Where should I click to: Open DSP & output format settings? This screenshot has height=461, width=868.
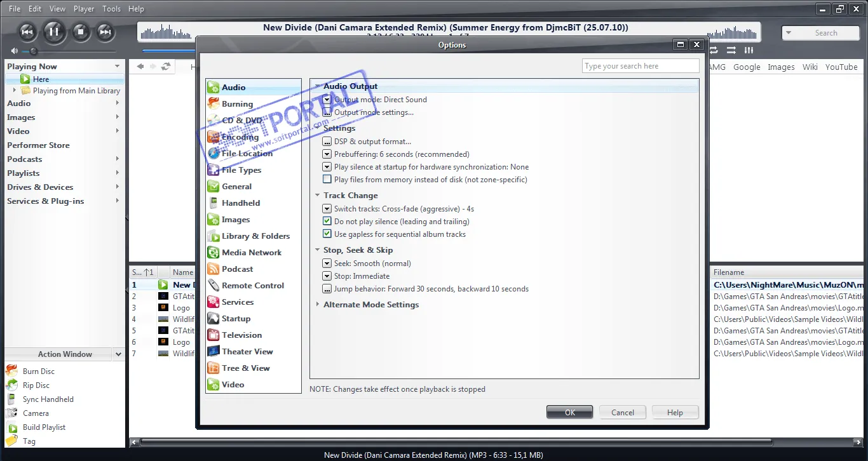point(327,142)
